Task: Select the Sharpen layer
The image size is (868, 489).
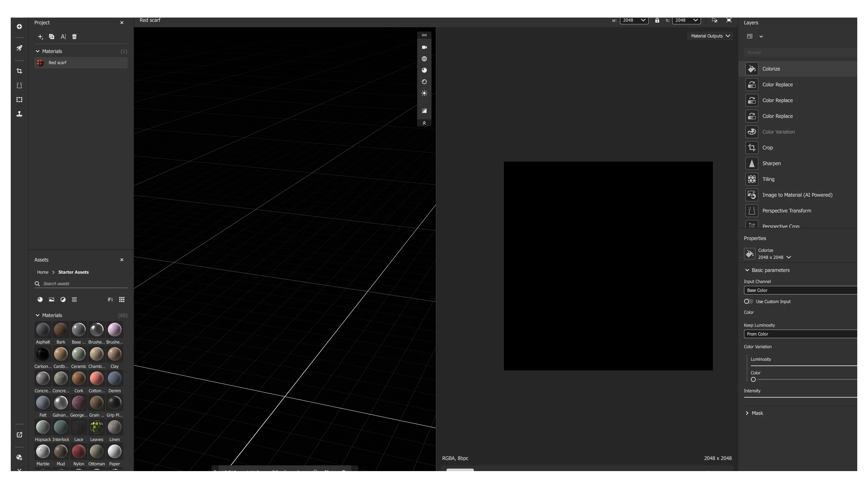Action: (x=771, y=163)
